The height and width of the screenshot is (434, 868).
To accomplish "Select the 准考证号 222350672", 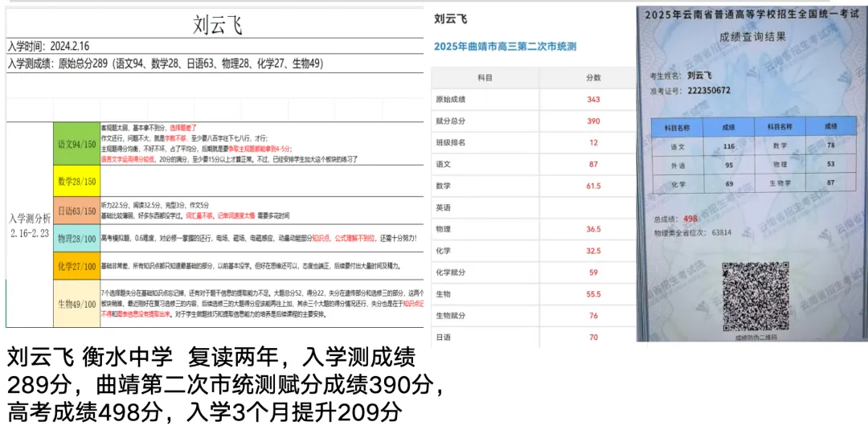I will [x=708, y=90].
